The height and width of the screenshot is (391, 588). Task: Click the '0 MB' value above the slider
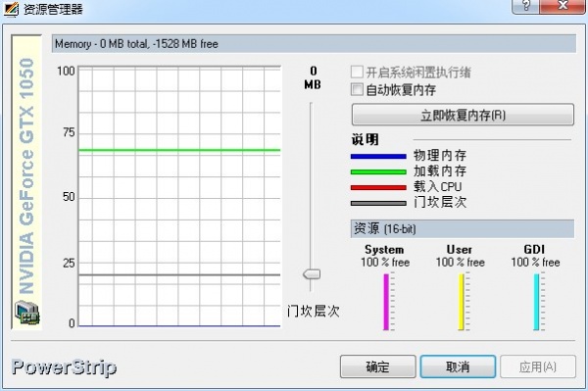point(313,78)
